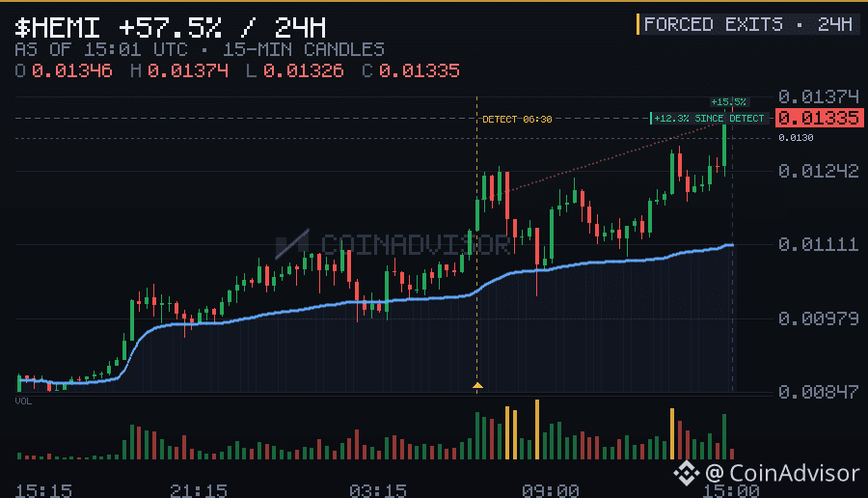
Task: Open the @ CoinAdvisor handle
Action: point(782,473)
